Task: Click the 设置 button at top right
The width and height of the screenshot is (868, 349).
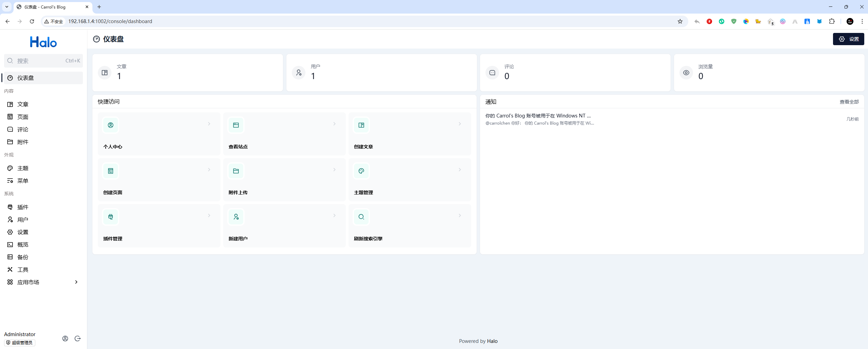Action: point(848,39)
